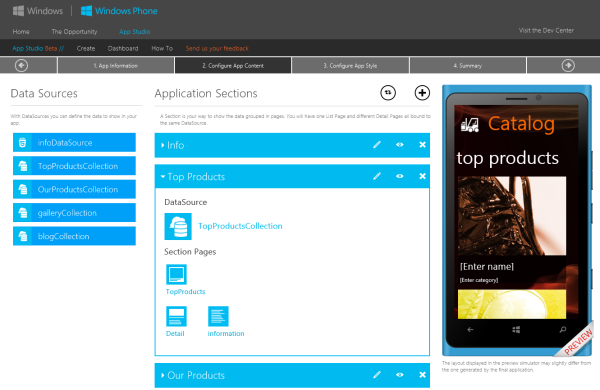This screenshot has width=600, height=390.
Task: Select the OurProductsCollection data source button
Action: coord(74,189)
